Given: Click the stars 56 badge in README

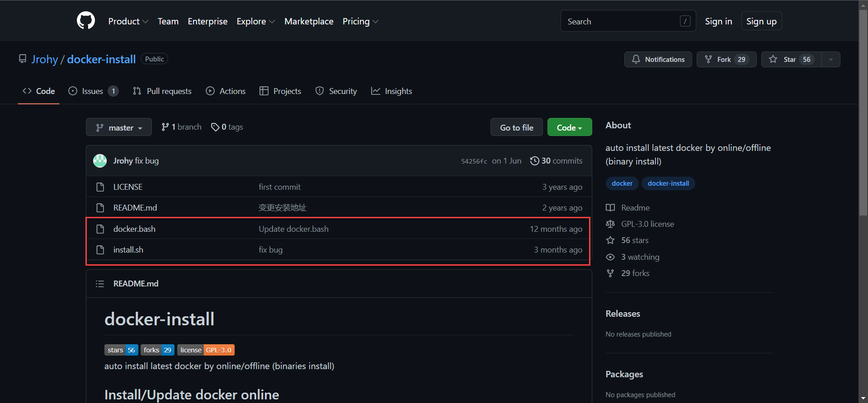Looking at the screenshot, I should (121, 350).
